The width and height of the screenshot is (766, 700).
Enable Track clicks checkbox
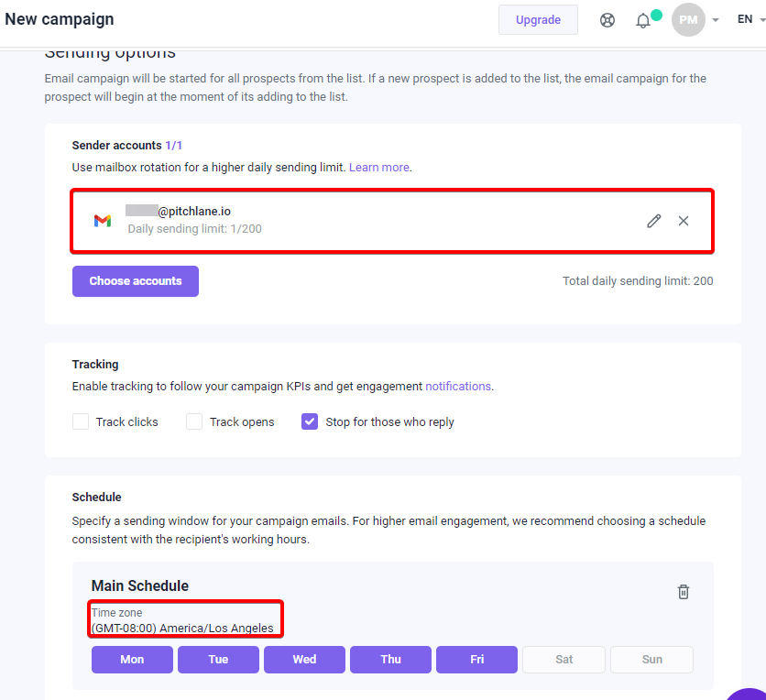click(x=81, y=421)
